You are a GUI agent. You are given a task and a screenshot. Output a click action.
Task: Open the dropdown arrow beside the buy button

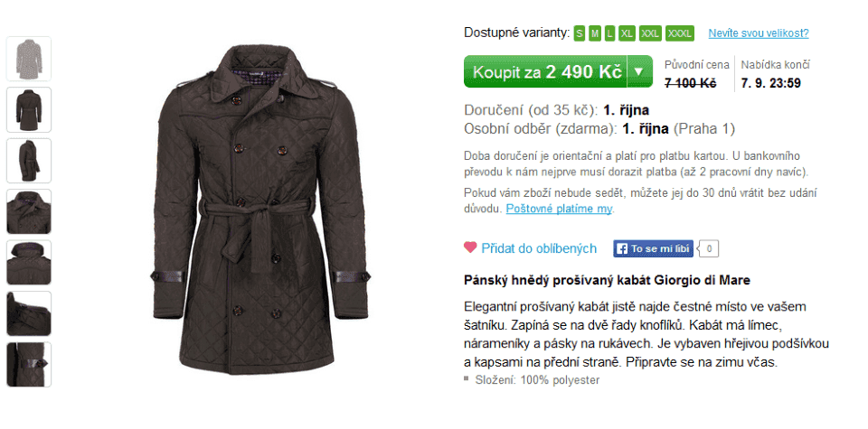[x=639, y=71]
